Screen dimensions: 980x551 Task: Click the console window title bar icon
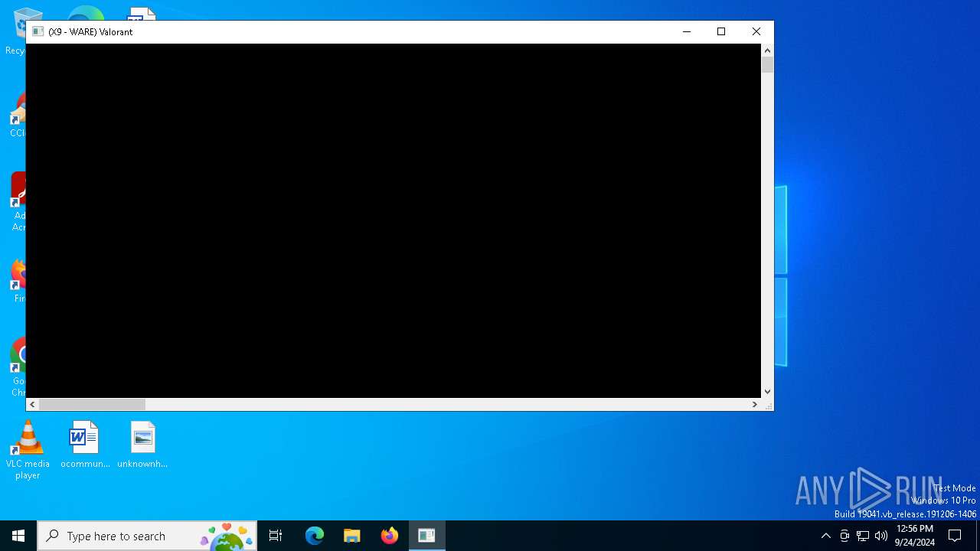coord(38,31)
